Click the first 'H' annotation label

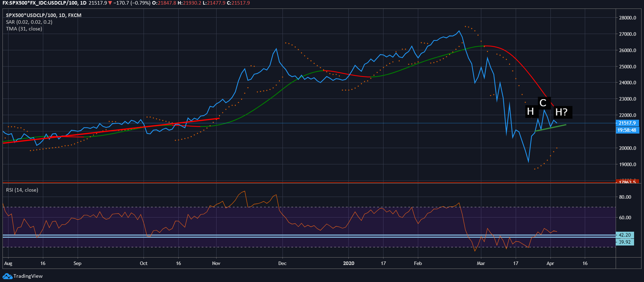pos(530,111)
